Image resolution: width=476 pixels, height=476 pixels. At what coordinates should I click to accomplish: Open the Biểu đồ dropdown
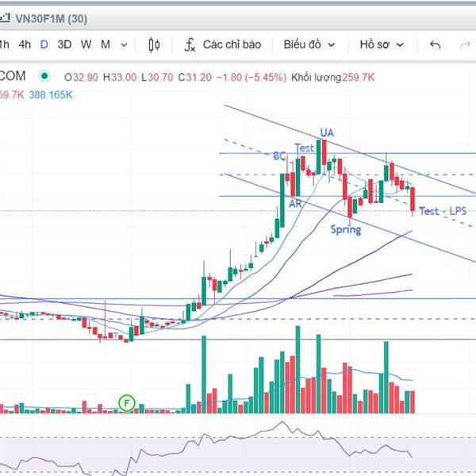click(x=309, y=44)
